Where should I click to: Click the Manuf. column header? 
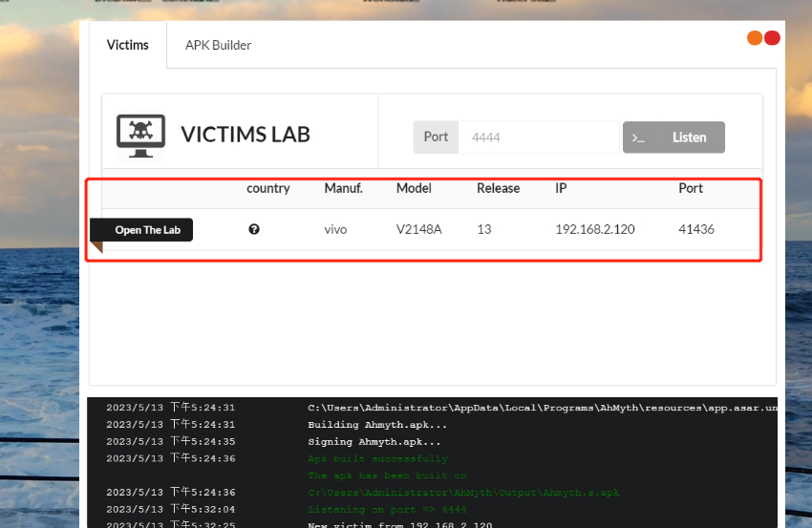point(343,188)
